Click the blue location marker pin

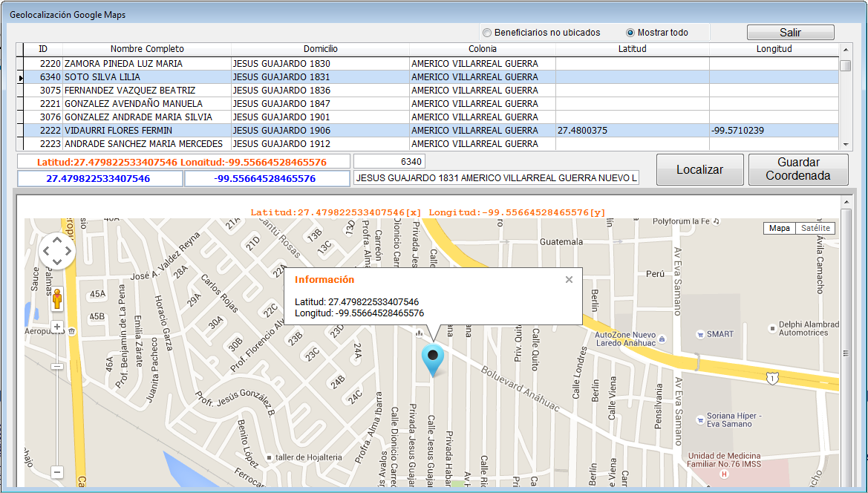(x=433, y=361)
